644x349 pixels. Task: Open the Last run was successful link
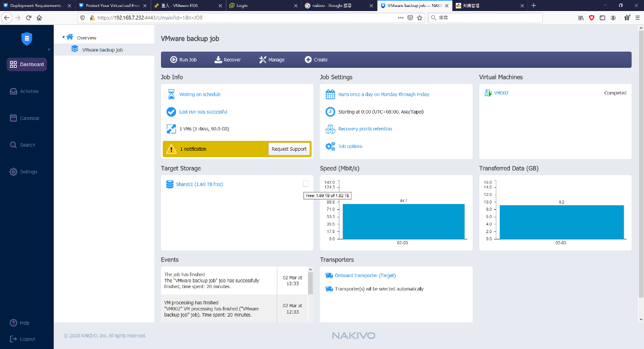pos(203,112)
